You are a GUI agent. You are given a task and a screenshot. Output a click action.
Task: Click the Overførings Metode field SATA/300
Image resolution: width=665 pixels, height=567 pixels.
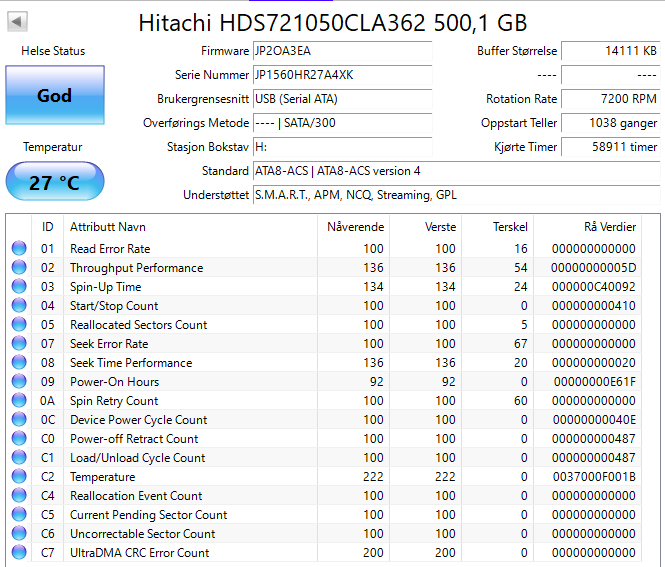[x=343, y=123]
